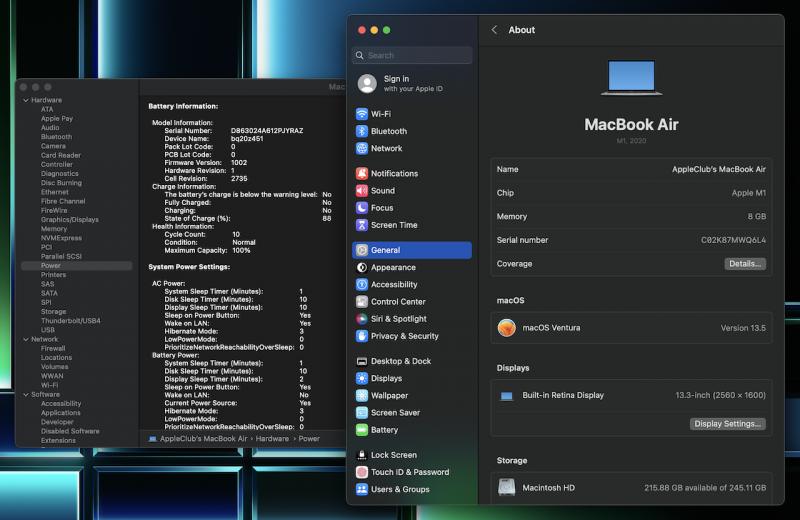Click the Macintosh HD drive icon
The width and height of the screenshot is (800, 520).
pyautogui.click(x=507, y=487)
